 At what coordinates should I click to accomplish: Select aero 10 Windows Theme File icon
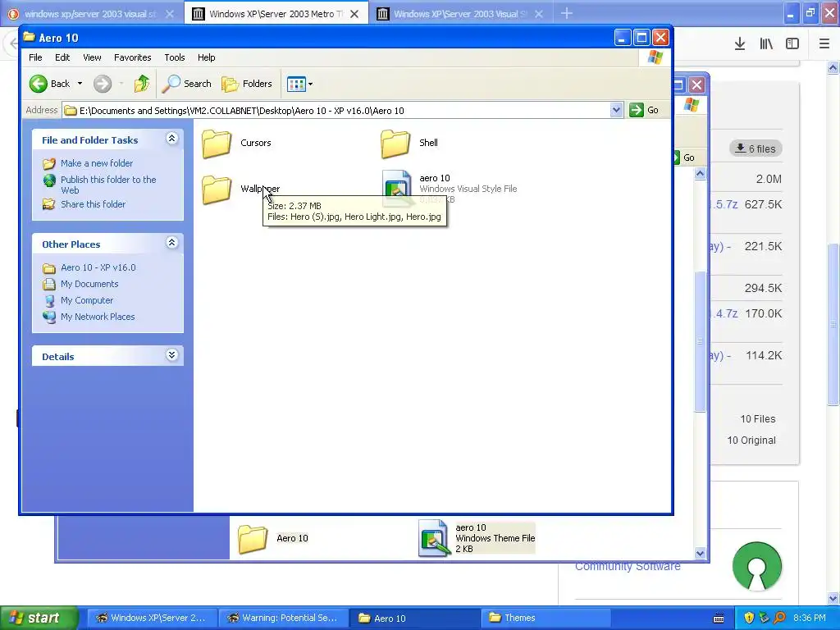pos(433,538)
